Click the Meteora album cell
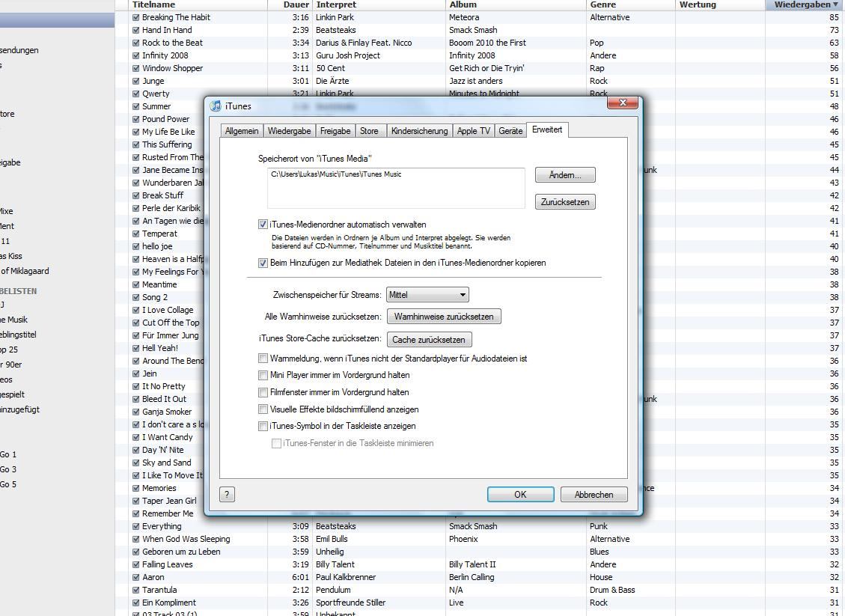The width and height of the screenshot is (845, 616). pos(464,17)
